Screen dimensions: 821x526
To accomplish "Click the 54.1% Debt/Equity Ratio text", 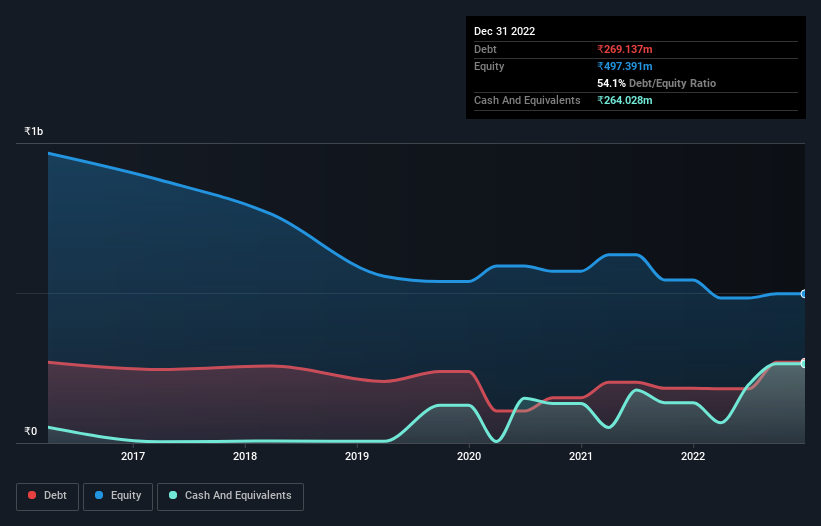I will [x=657, y=83].
